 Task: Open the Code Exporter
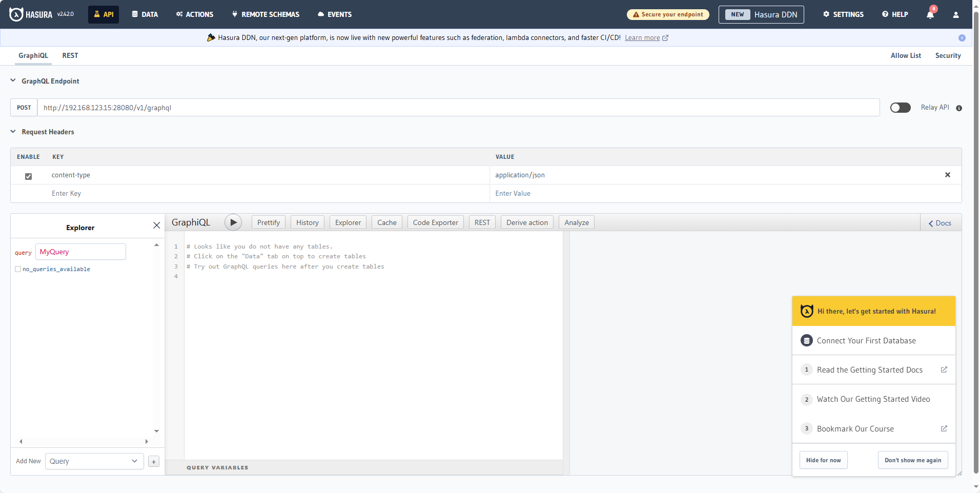coord(436,222)
